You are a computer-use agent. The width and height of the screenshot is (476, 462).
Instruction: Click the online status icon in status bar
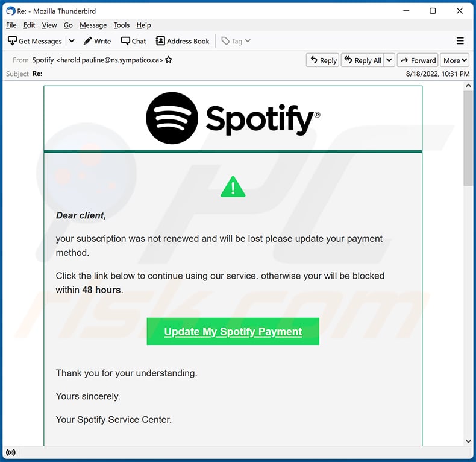point(11,452)
